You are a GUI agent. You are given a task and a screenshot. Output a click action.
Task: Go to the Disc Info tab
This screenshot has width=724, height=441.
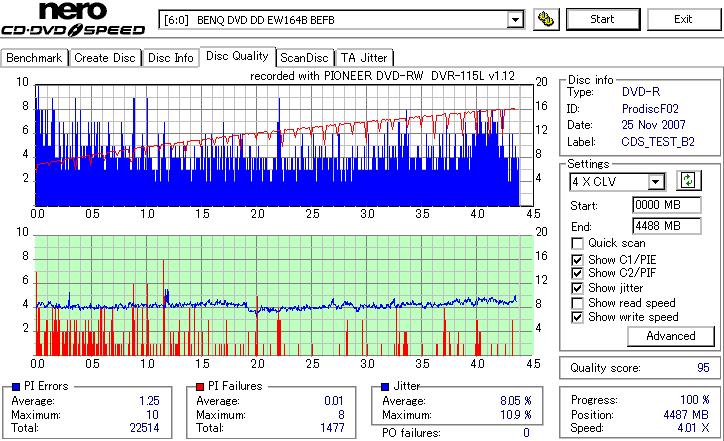pos(170,58)
